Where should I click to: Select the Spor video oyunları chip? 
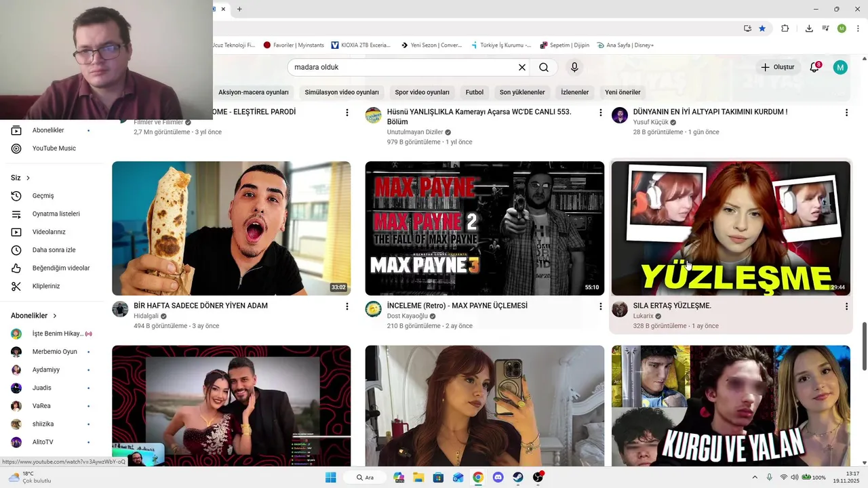click(x=422, y=92)
